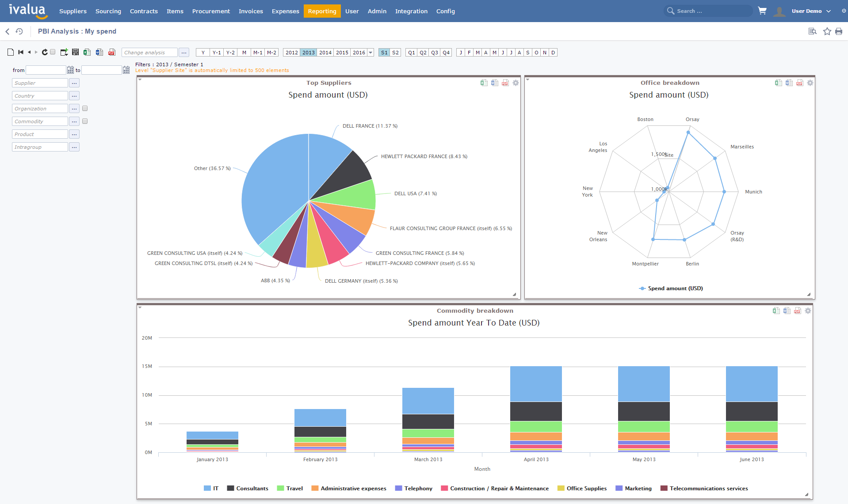Select year 2014 filter
The height and width of the screenshot is (504, 848).
pos(325,53)
